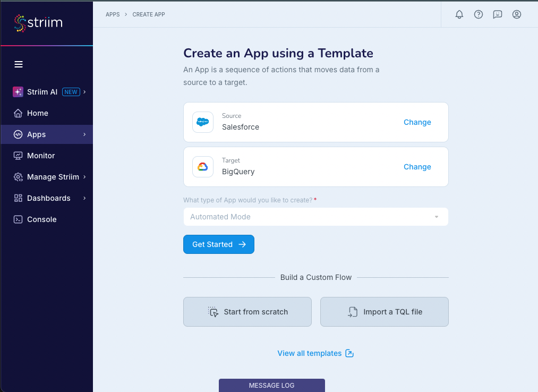Expand the Apps submenu chevron
This screenshot has width=538, height=392.
click(84, 134)
